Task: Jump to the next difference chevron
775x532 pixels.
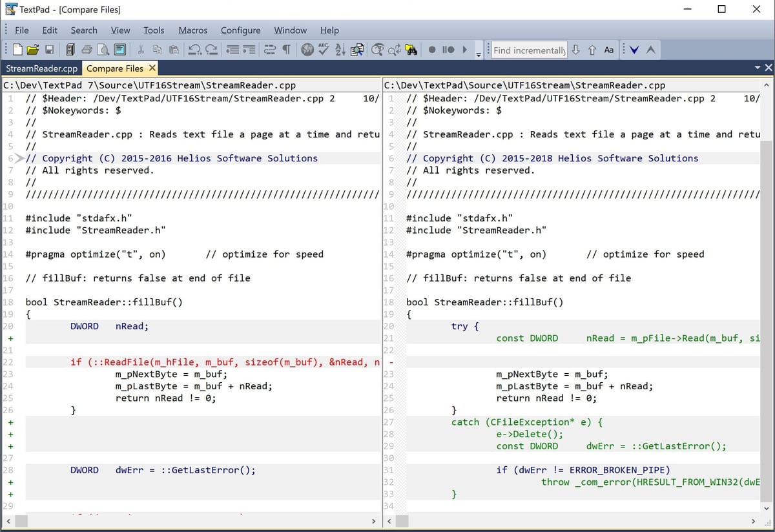Action: click(x=635, y=50)
